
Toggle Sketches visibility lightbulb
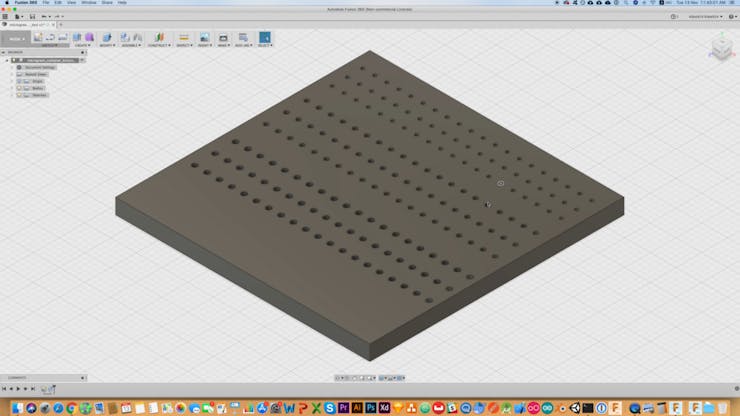[19, 95]
